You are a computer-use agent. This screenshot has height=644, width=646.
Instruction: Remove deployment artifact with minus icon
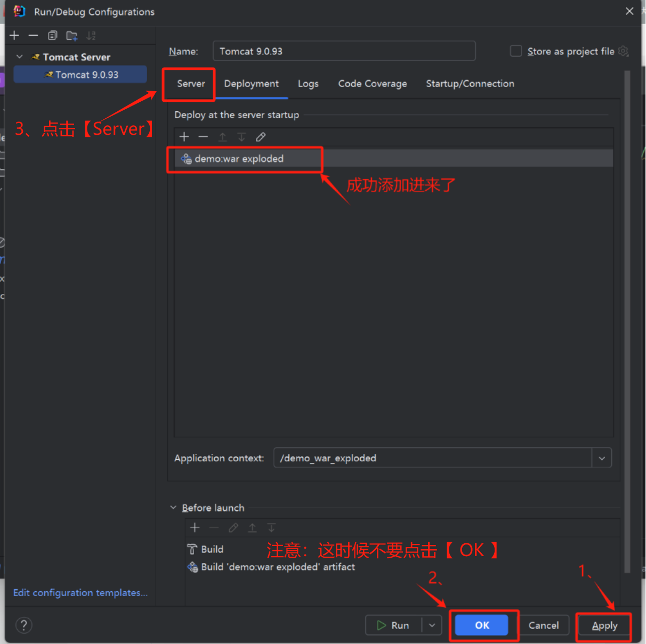click(203, 137)
